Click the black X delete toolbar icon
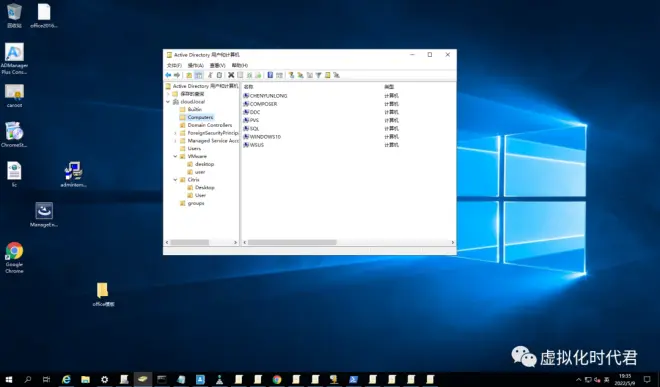This screenshot has height=387, width=660. [x=231, y=75]
